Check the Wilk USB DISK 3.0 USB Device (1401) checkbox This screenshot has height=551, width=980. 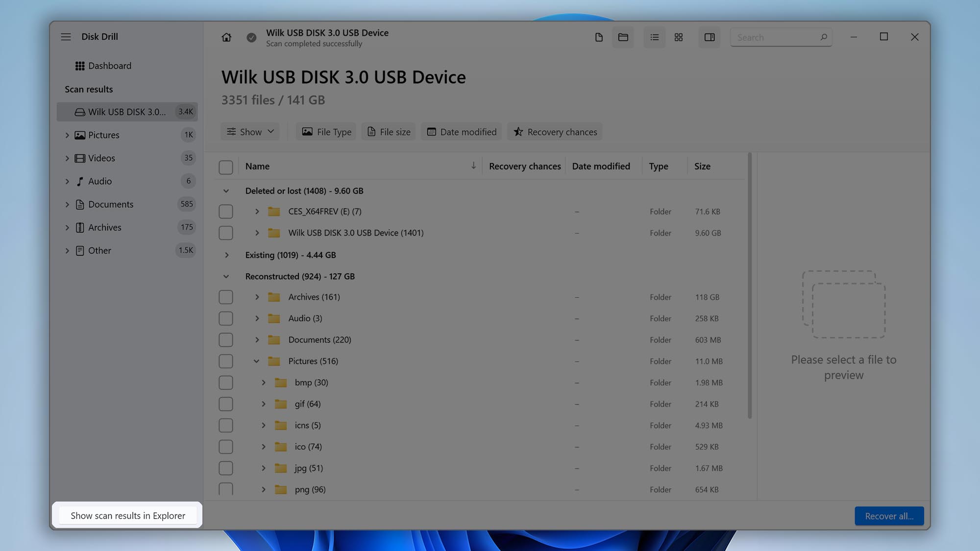[226, 233]
